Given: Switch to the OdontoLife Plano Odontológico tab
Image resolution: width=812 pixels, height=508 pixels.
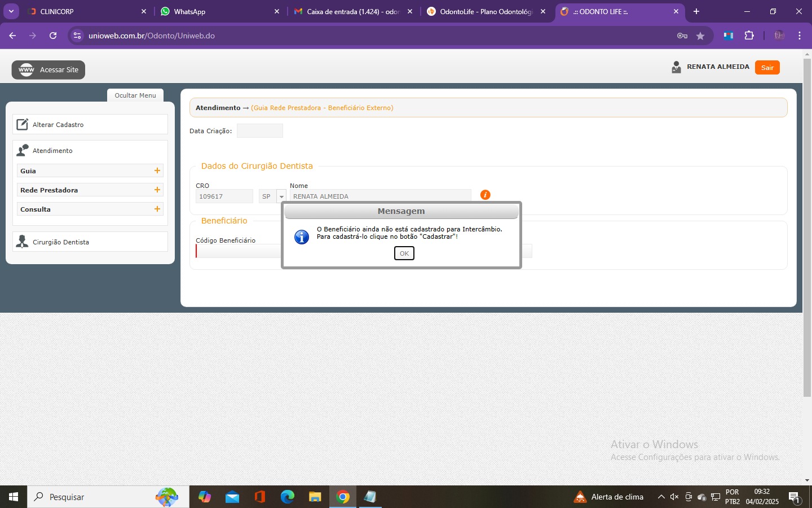Looking at the screenshot, I should pyautogui.click(x=486, y=11).
